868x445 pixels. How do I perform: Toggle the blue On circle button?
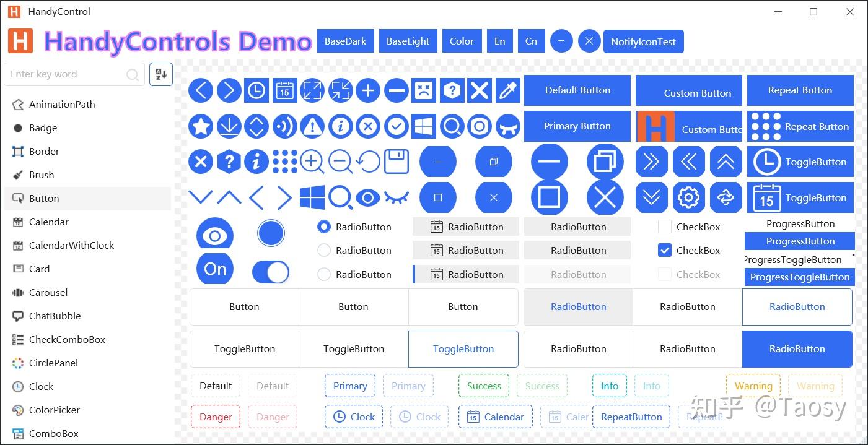(215, 269)
